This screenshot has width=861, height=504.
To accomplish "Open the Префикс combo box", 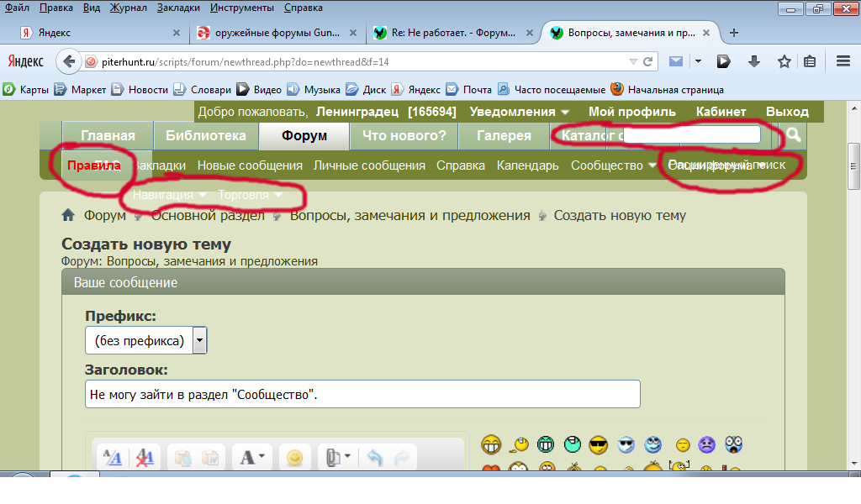I will coord(199,340).
